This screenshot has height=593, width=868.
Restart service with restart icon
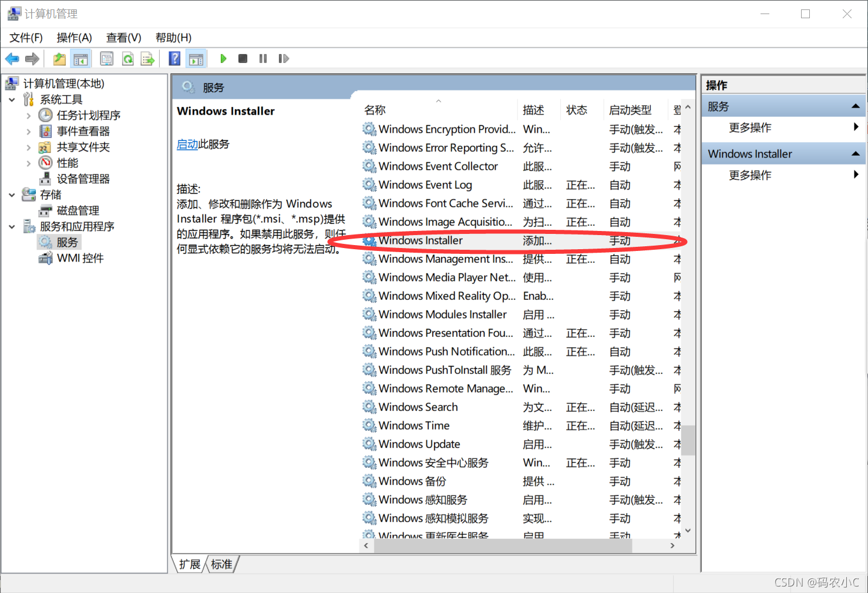[x=284, y=59]
